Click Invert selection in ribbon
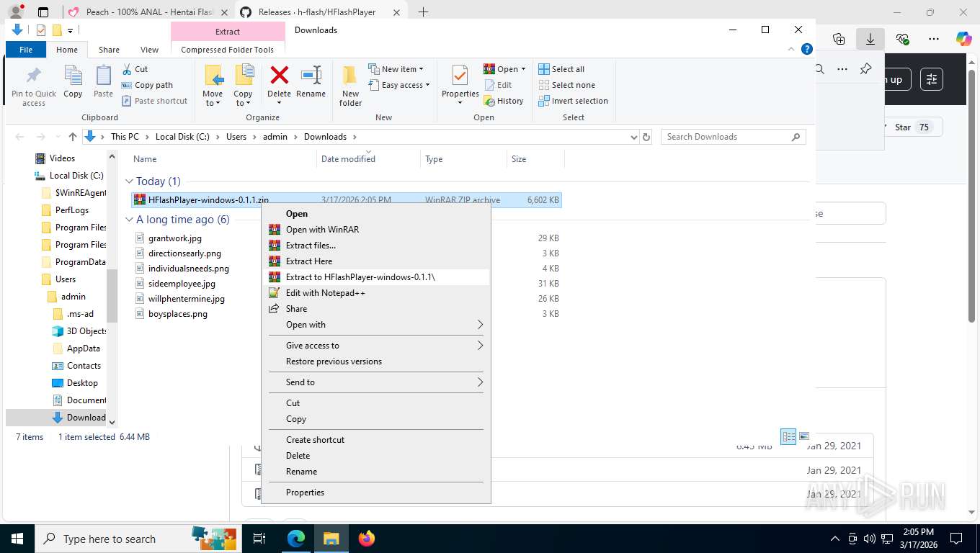980x553 pixels. pyautogui.click(x=573, y=101)
